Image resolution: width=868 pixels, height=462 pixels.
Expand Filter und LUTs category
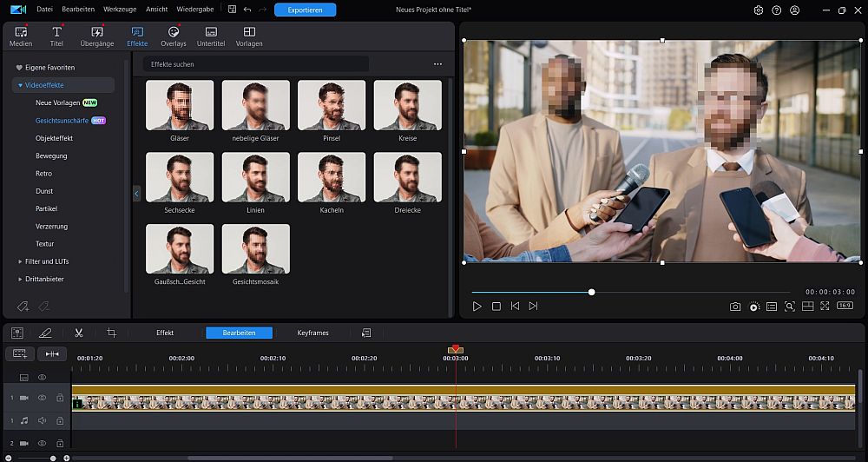(x=20, y=261)
